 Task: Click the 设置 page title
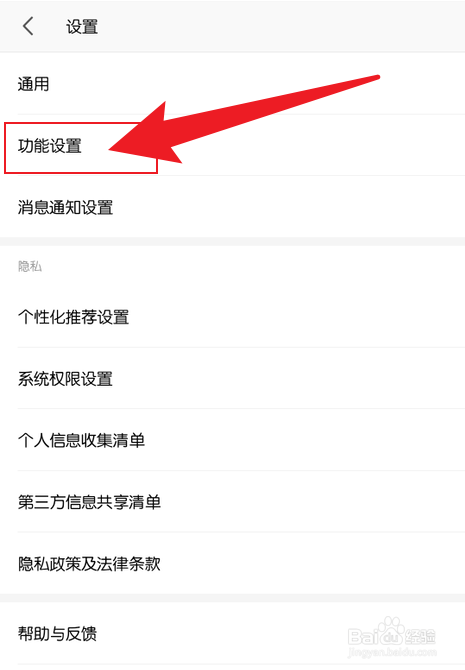(x=82, y=26)
